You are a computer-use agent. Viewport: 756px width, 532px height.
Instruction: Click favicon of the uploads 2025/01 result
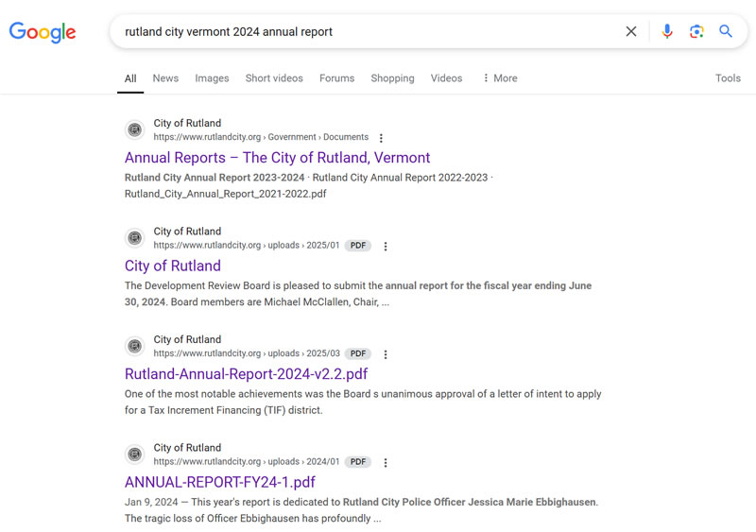click(135, 238)
